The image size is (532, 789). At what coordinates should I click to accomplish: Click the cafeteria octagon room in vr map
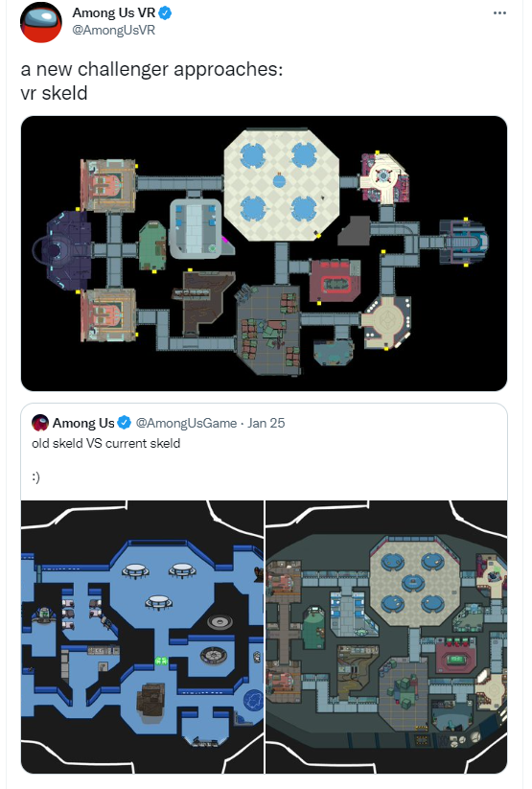click(x=282, y=185)
